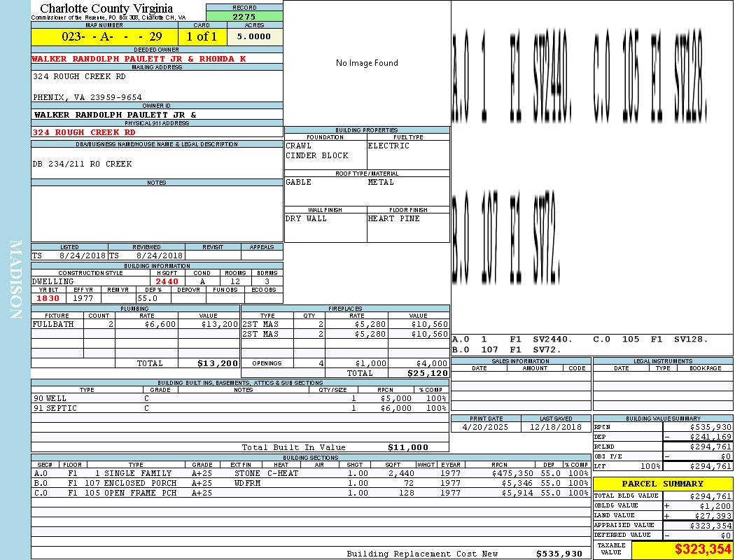Screen dimensions: 735x560
Task: Select APPRAISED VALUE $323,354
Action: (x=710, y=526)
